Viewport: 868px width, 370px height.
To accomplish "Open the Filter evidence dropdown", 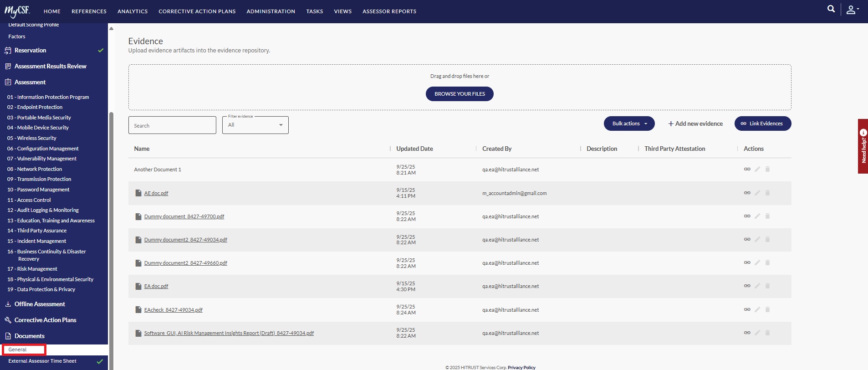I will pyautogui.click(x=255, y=125).
